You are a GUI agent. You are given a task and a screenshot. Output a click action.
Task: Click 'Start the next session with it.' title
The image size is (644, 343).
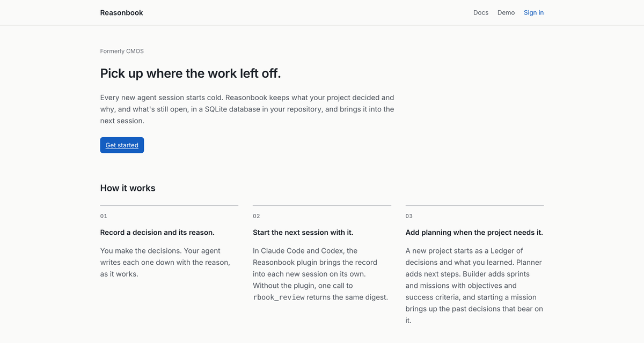tap(303, 233)
